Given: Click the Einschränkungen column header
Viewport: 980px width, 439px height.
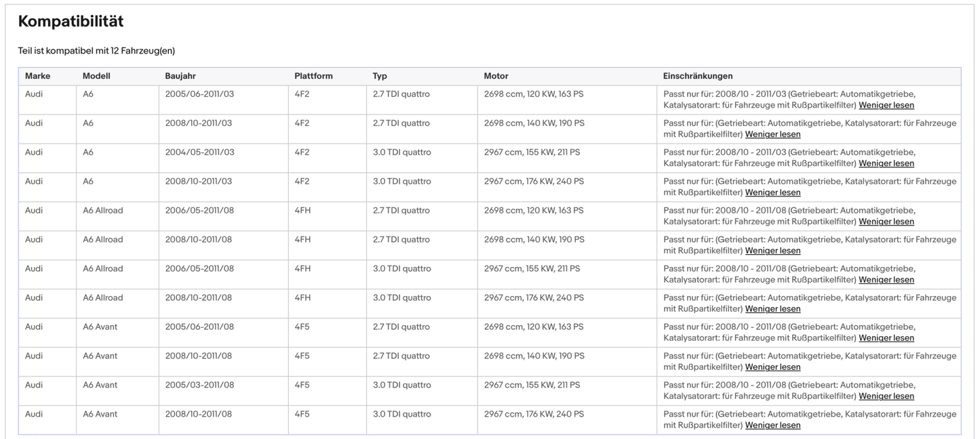Looking at the screenshot, I should coord(697,77).
